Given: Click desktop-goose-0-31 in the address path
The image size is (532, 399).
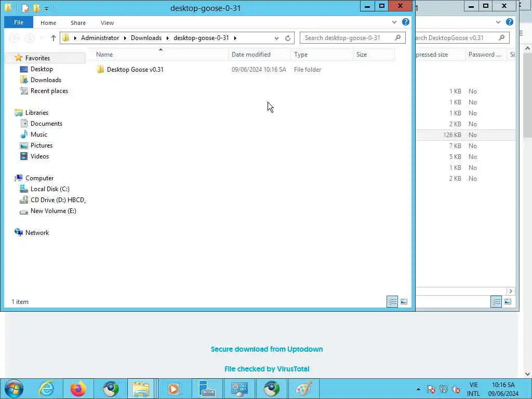Looking at the screenshot, I should [x=201, y=37].
